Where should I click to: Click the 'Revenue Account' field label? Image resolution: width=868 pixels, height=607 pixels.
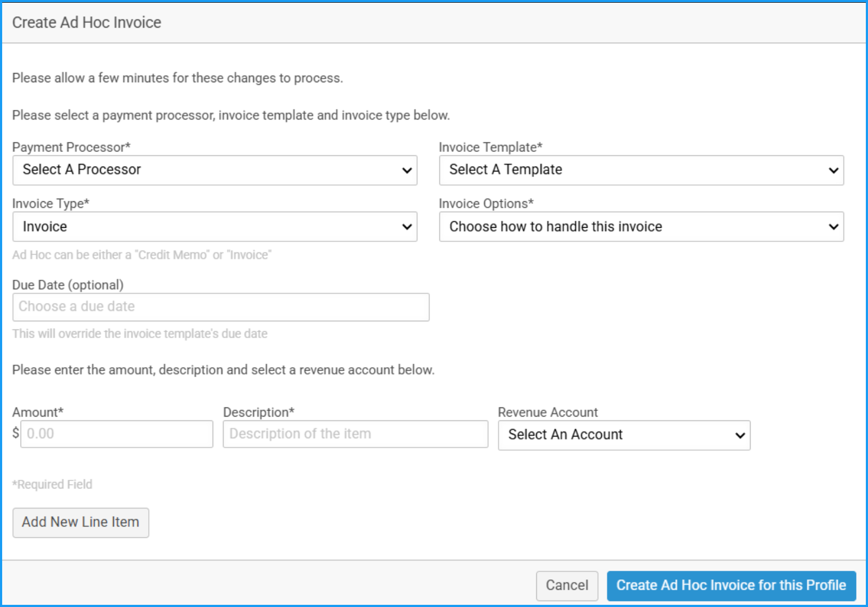click(548, 412)
